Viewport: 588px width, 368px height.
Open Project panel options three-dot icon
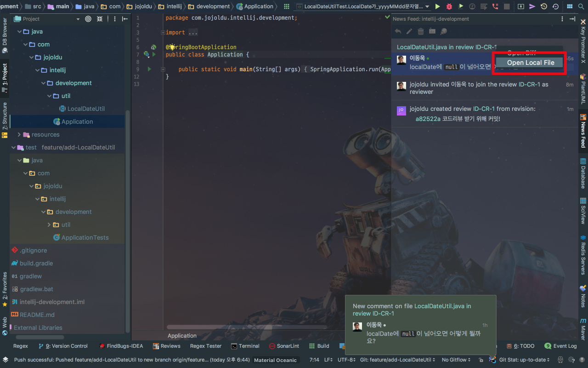pos(114,19)
